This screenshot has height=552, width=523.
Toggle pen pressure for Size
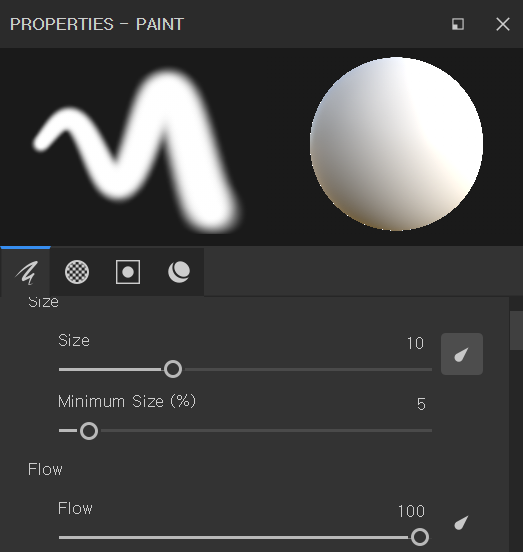click(462, 354)
